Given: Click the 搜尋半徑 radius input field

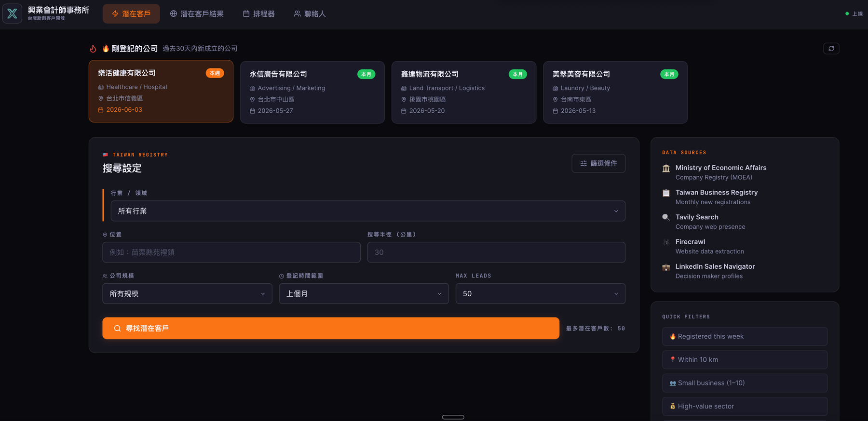Looking at the screenshot, I should point(496,252).
